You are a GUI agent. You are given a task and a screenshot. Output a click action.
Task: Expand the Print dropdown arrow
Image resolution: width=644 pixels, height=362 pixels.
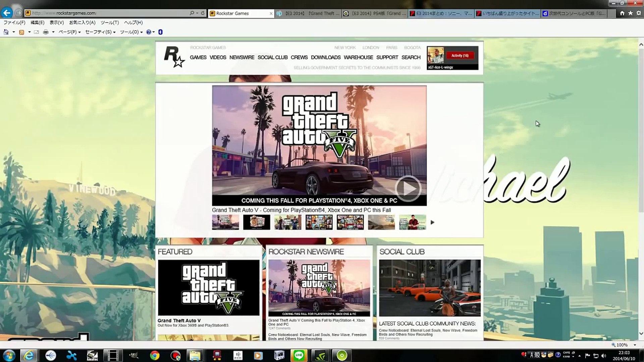pyautogui.click(x=53, y=32)
